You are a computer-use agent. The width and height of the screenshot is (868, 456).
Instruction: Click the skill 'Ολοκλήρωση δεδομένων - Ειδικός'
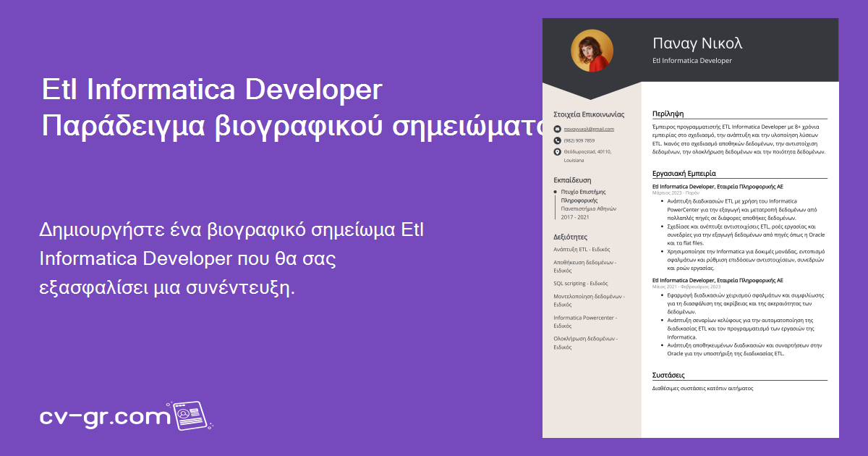[x=585, y=342]
